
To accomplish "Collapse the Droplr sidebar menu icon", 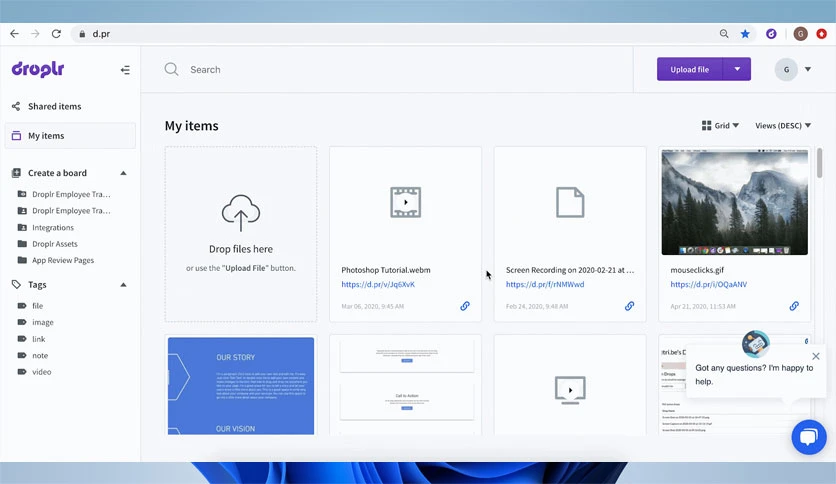I will [x=125, y=70].
